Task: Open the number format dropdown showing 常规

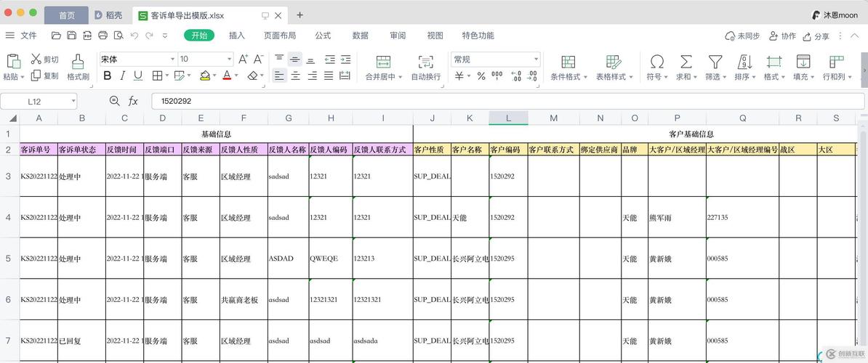Action: [536, 60]
